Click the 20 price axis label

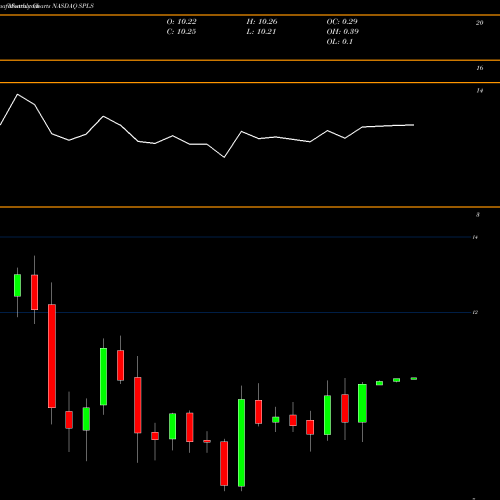(479, 23)
